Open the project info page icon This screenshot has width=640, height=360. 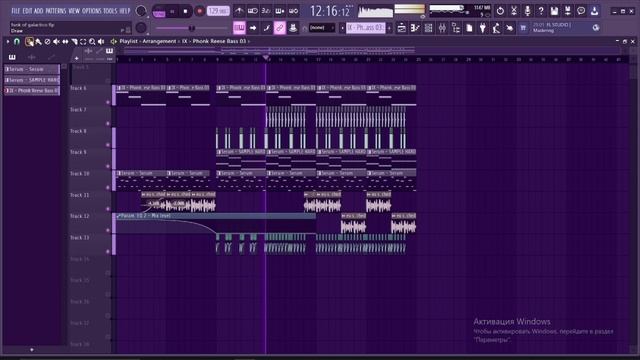[469, 28]
